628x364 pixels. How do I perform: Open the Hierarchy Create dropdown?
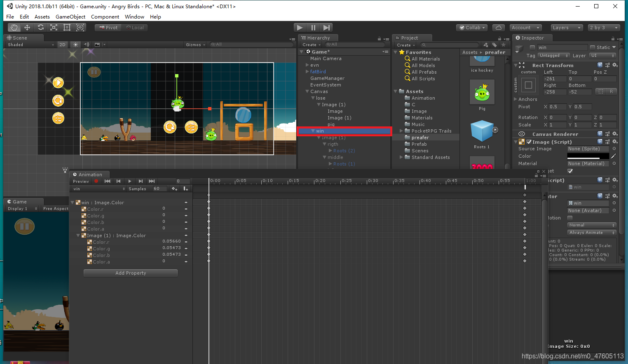(311, 44)
